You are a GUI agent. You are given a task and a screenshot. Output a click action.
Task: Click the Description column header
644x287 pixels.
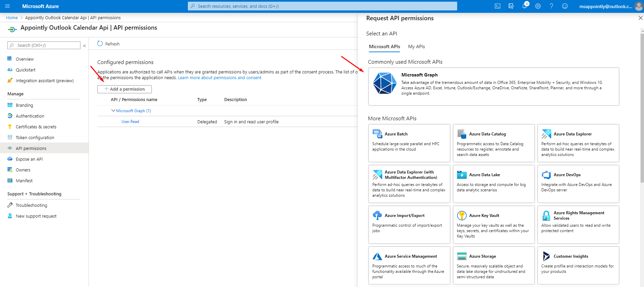236,99
